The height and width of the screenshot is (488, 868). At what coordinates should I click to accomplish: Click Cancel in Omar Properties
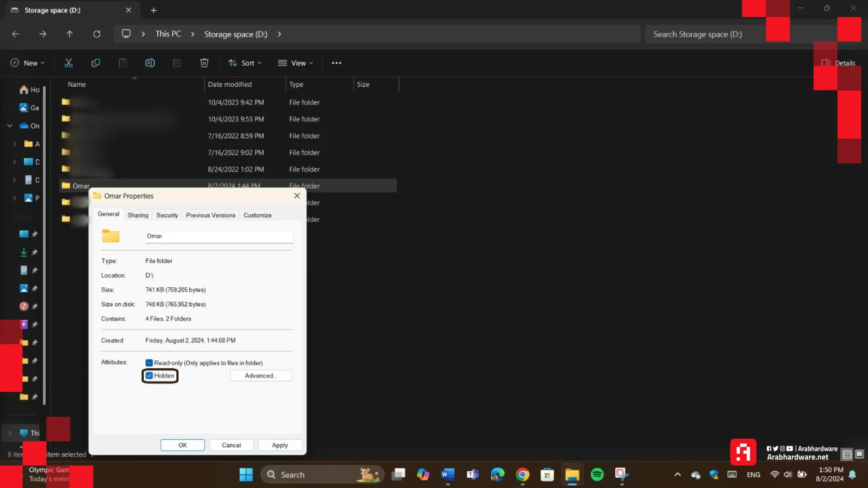tap(231, 445)
